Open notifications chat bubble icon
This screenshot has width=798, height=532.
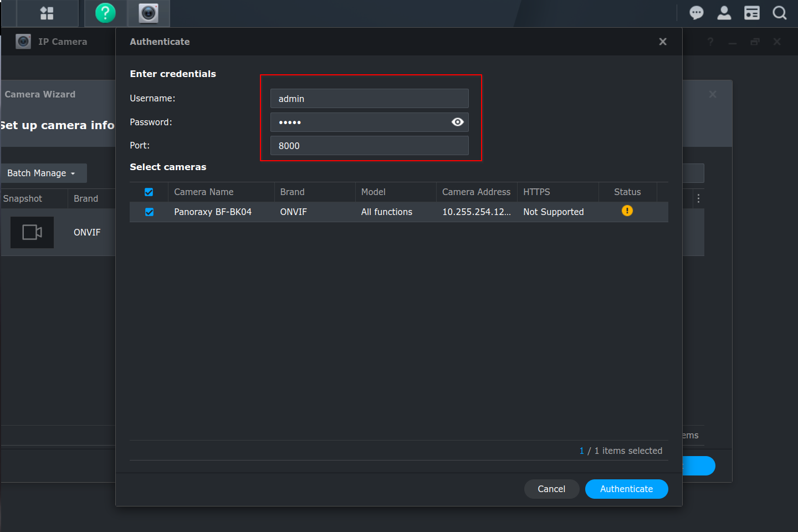696,13
